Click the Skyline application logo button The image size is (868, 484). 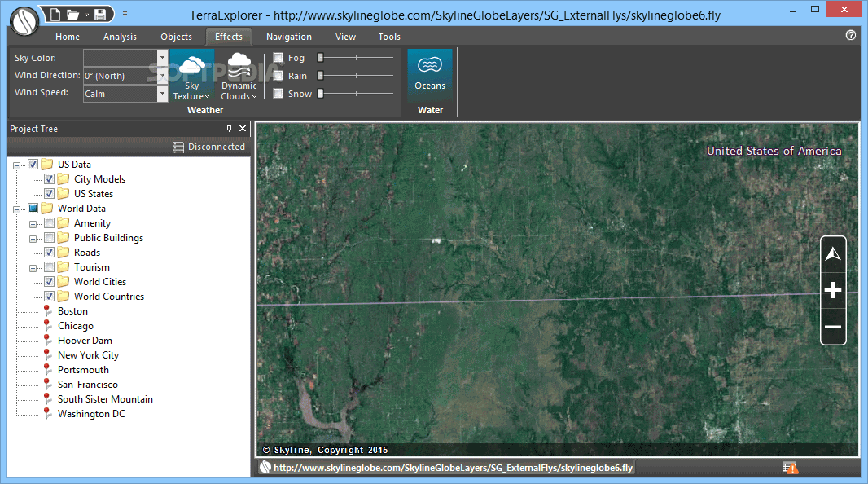point(24,21)
